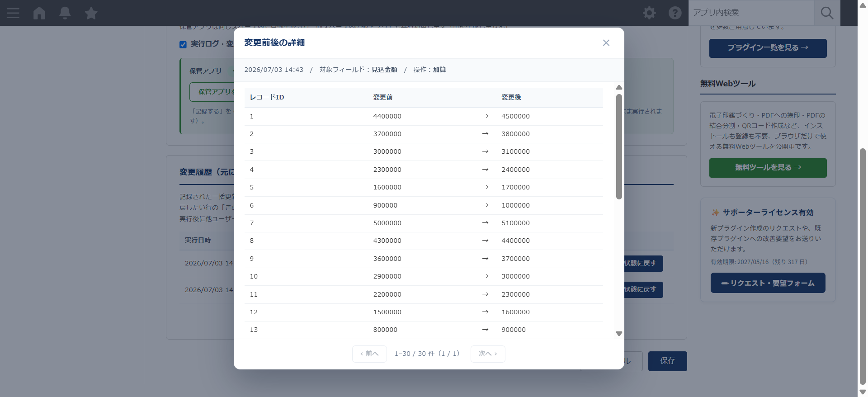Click the 操作：加算 operation label
Image resolution: width=868 pixels, height=397 pixels.
click(429, 70)
